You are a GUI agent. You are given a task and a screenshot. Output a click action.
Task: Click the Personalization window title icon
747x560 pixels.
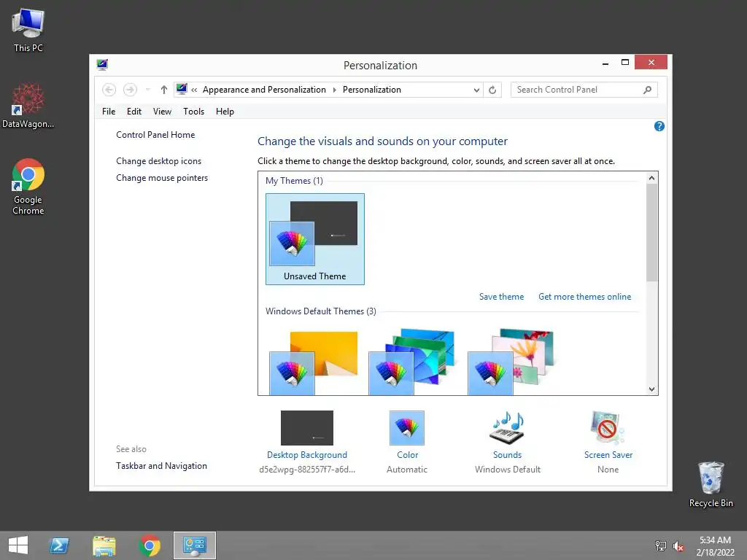102,64
